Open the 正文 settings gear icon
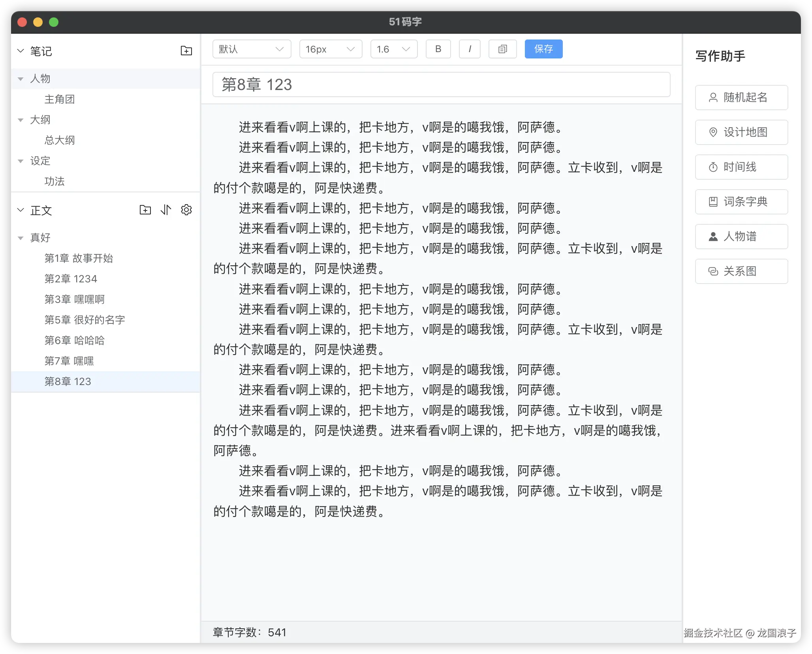The image size is (812, 654). (186, 210)
